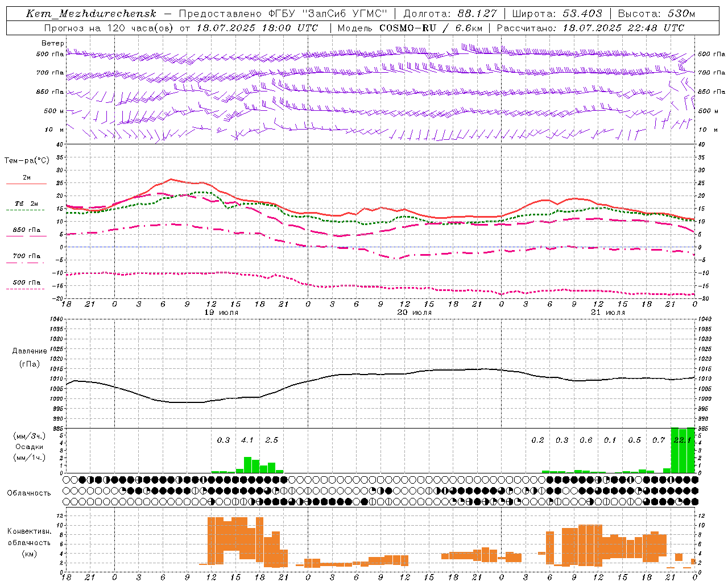Click the 'Облачность' cloudiness label

tap(29, 493)
